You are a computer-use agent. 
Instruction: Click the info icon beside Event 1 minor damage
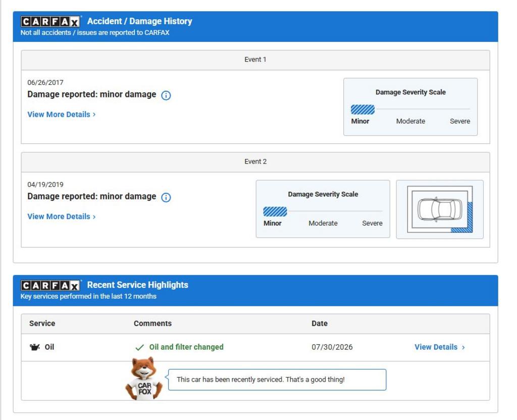(x=166, y=95)
